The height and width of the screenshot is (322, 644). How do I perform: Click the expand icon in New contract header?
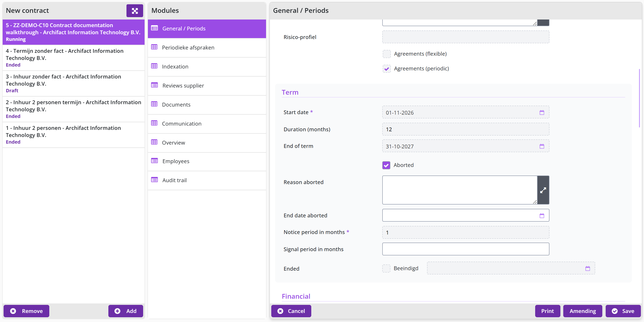pos(135,11)
